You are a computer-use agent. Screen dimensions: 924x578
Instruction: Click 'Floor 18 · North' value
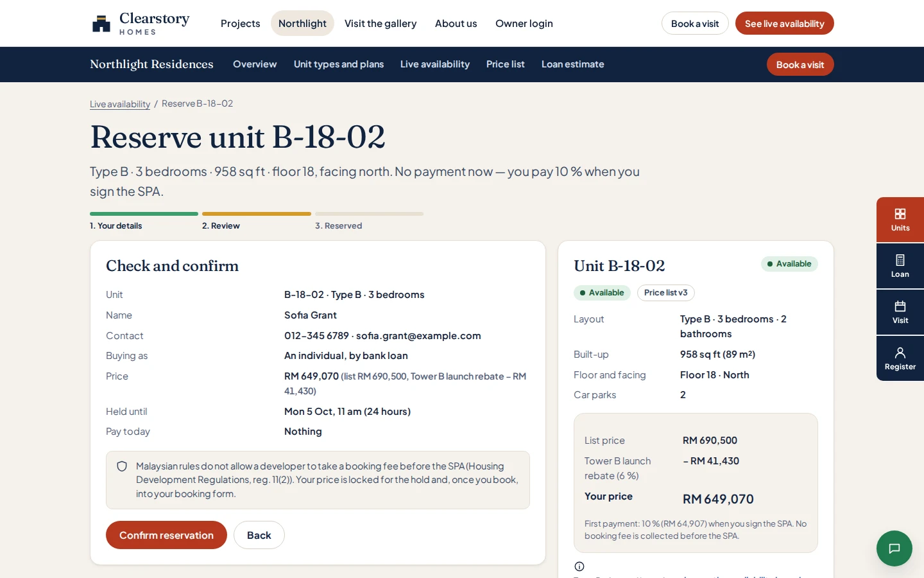(x=715, y=375)
